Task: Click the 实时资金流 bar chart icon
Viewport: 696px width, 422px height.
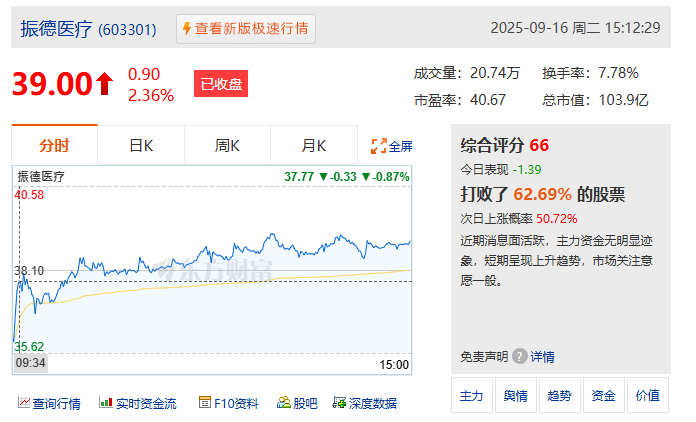Action: [106, 402]
